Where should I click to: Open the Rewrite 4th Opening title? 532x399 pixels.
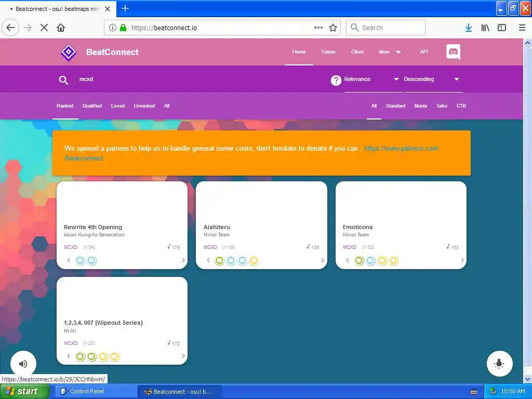click(x=93, y=227)
